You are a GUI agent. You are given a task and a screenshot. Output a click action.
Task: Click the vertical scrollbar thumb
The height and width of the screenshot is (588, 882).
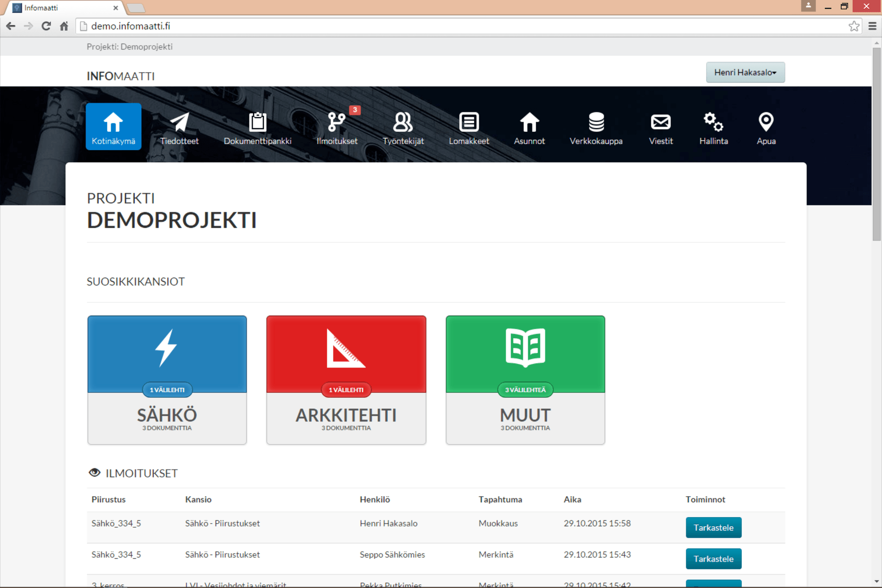click(876, 143)
